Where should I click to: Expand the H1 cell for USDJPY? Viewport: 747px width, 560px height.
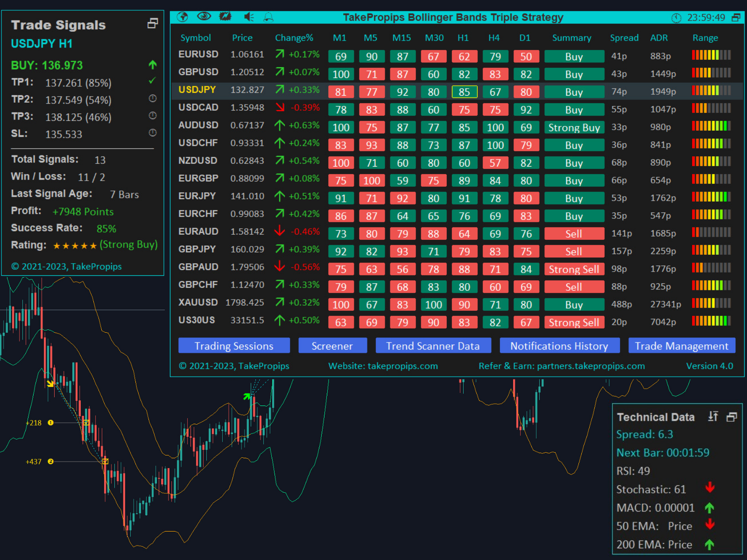(464, 92)
